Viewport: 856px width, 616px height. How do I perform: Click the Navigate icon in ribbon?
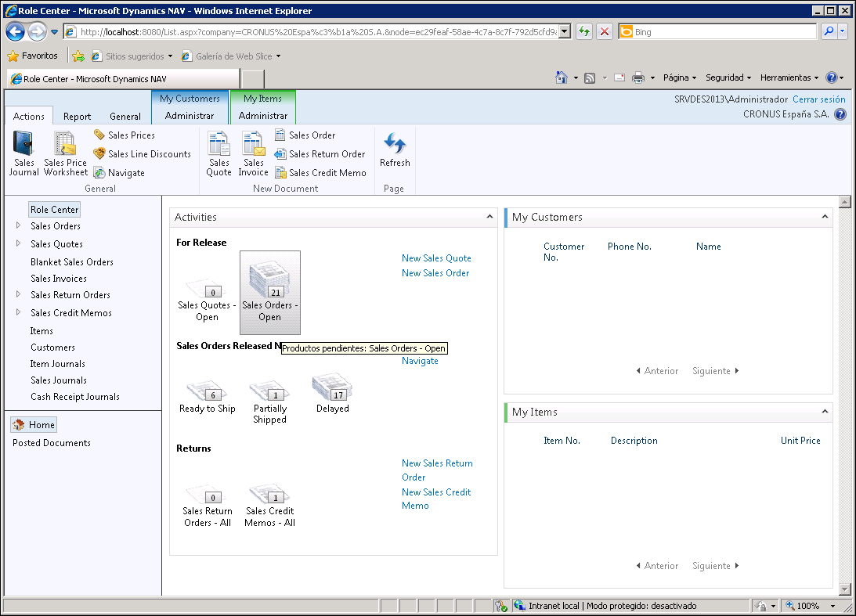[99, 173]
